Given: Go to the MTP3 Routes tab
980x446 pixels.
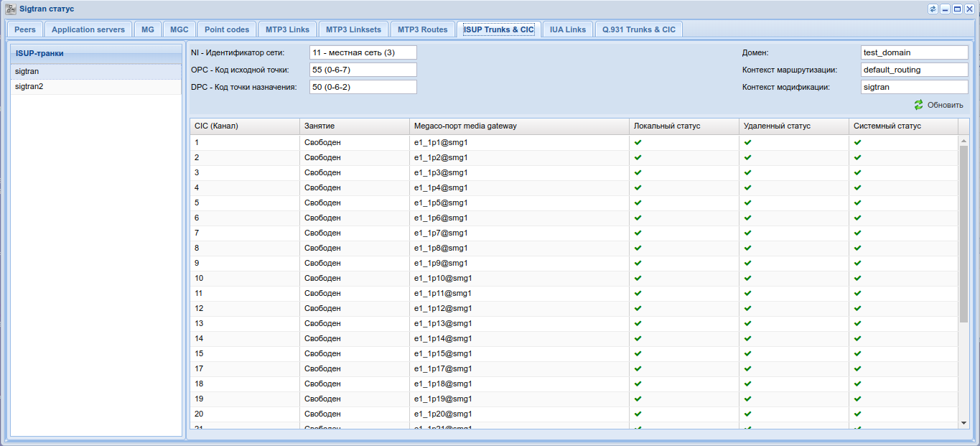Looking at the screenshot, I should pyautogui.click(x=423, y=29).
